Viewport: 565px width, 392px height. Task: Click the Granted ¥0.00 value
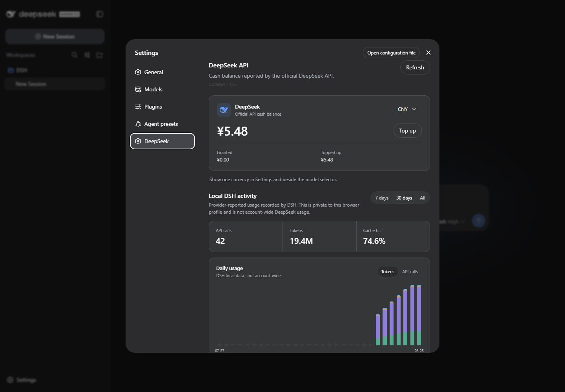(223, 160)
